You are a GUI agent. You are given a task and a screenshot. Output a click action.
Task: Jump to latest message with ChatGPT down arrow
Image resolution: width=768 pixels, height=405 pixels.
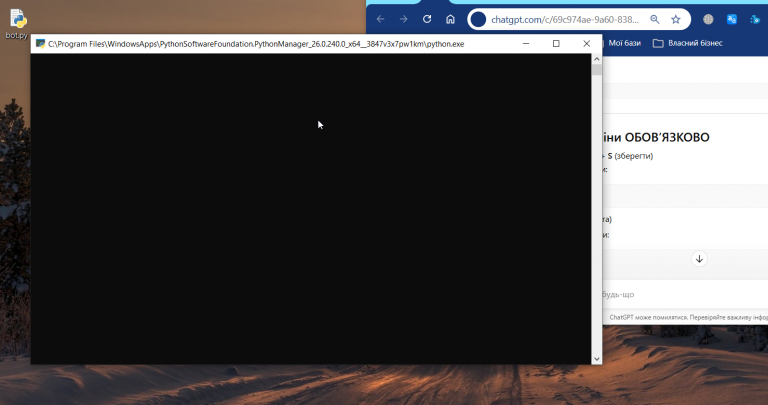(x=699, y=259)
